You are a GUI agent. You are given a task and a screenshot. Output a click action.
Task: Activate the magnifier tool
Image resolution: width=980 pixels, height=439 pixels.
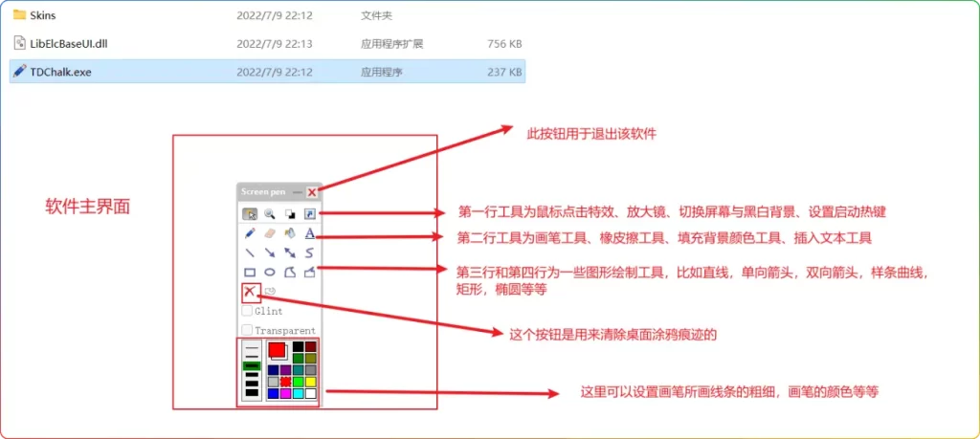[x=270, y=213]
